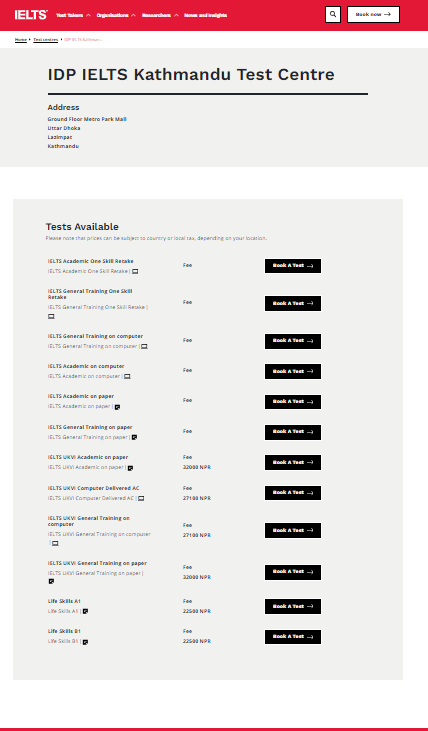428x731 pixels.
Task: Click the IELTS logo in header
Action: click(31, 15)
